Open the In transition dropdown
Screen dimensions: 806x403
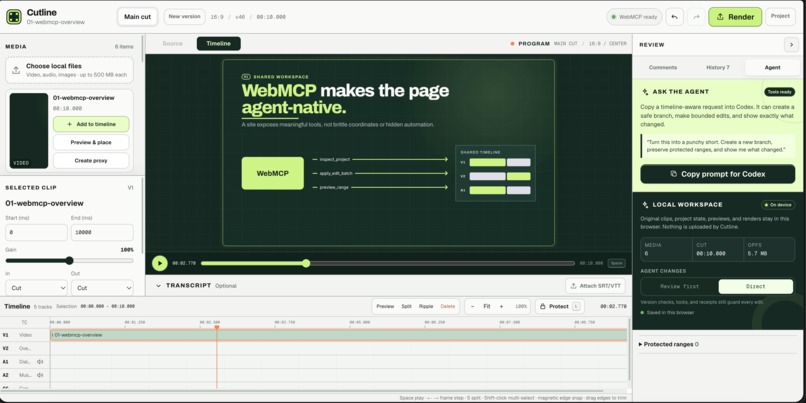point(36,288)
